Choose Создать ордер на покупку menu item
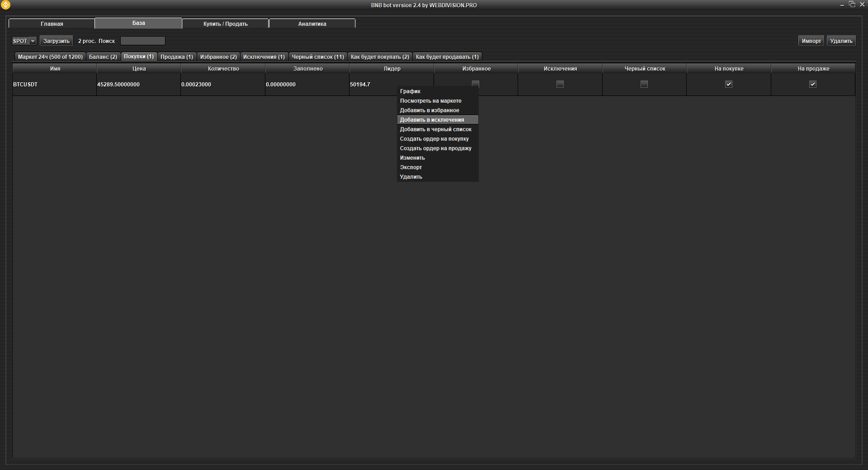868x470 pixels. [434, 139]
